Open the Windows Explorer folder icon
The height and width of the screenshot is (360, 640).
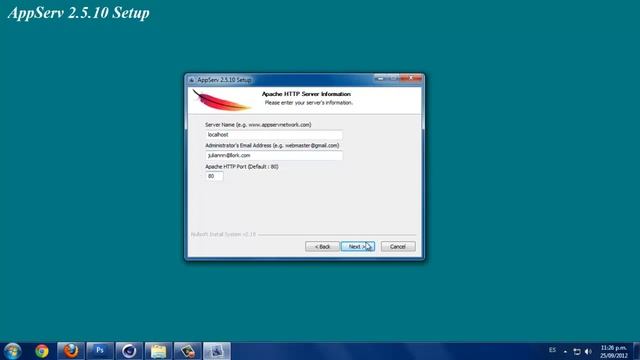click(x=158, y=351)
